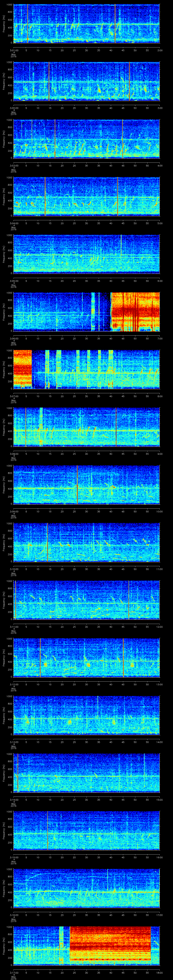Choose the spectrogram panel starting at 3:12:00

point(87,657)
